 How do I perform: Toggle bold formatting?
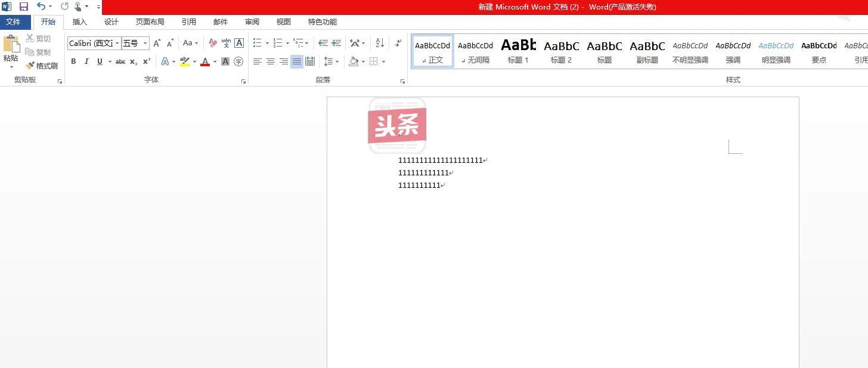(73, 61)
